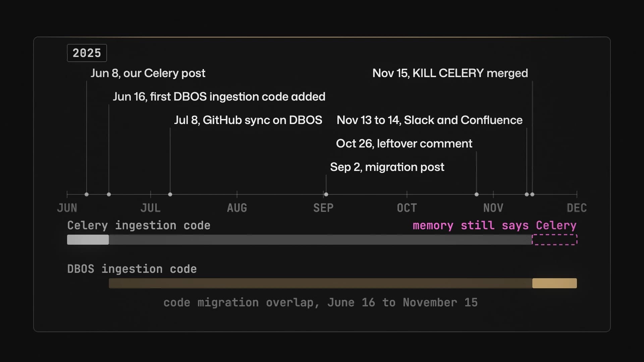Click 'code migration overlap' caption
Screen dimensions: 644x362
(x=321, y=303)
